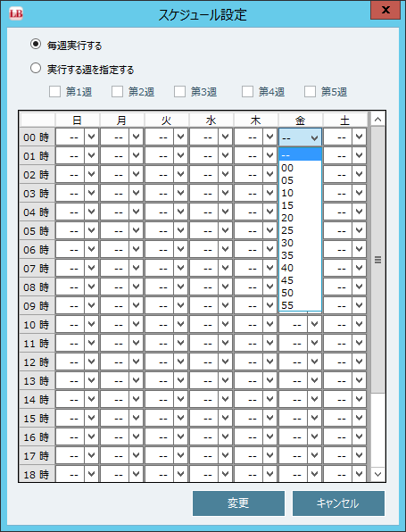The image size is (406, 532).
Task: Close the スケジュール設定 dialog
Action: click(385, 10)
